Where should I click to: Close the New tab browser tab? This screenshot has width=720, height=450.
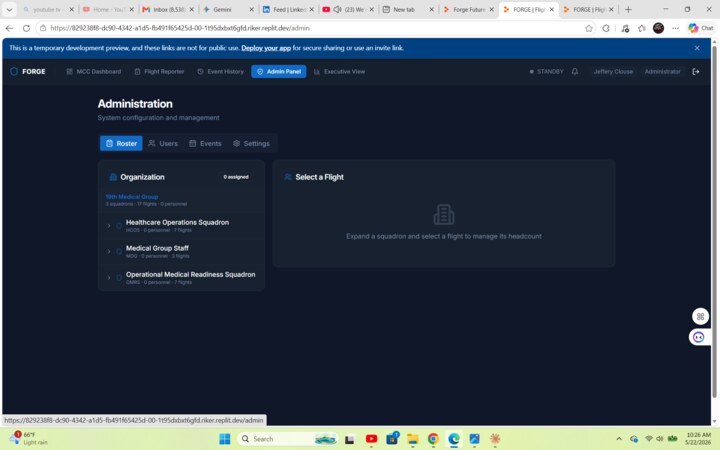click(432, 9)
